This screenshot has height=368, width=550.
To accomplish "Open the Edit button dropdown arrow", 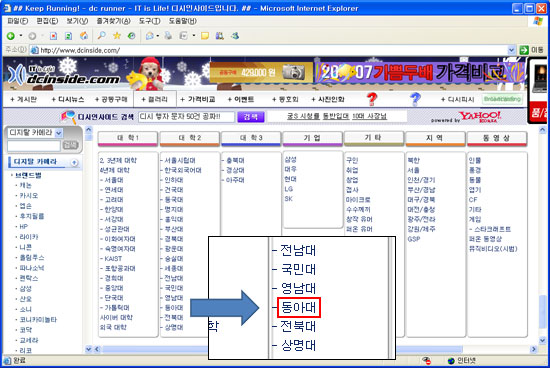I will (194, 36).
